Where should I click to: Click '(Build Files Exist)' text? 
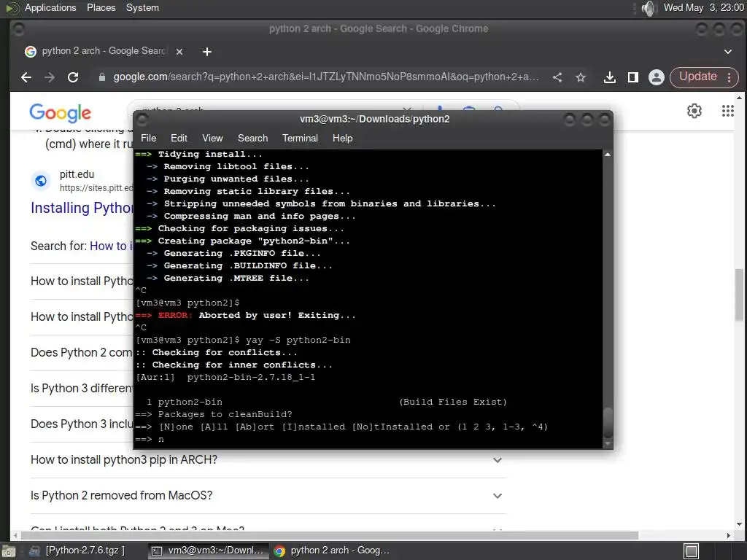452,402
